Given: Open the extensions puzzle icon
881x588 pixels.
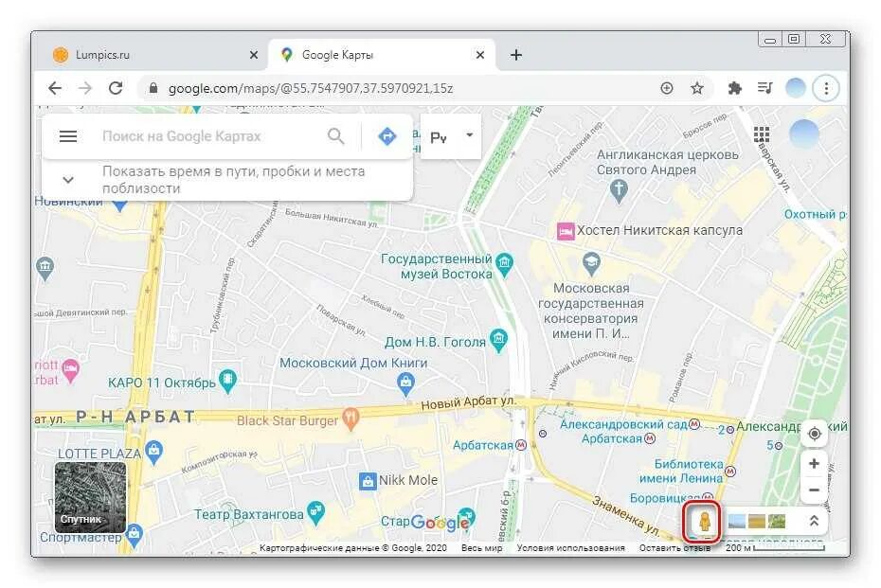Looking at the screenshot, I should point(734,88).
